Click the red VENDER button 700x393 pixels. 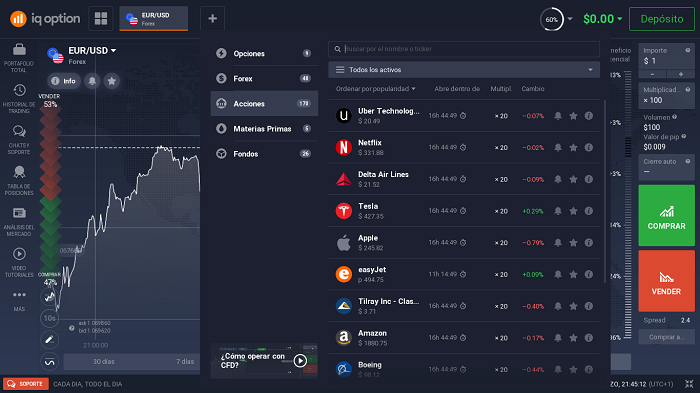(x=667, y=280)
